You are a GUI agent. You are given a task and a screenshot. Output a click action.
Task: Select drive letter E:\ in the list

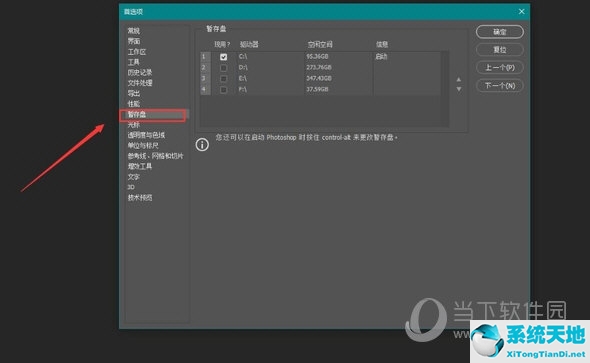click(243, 78)
